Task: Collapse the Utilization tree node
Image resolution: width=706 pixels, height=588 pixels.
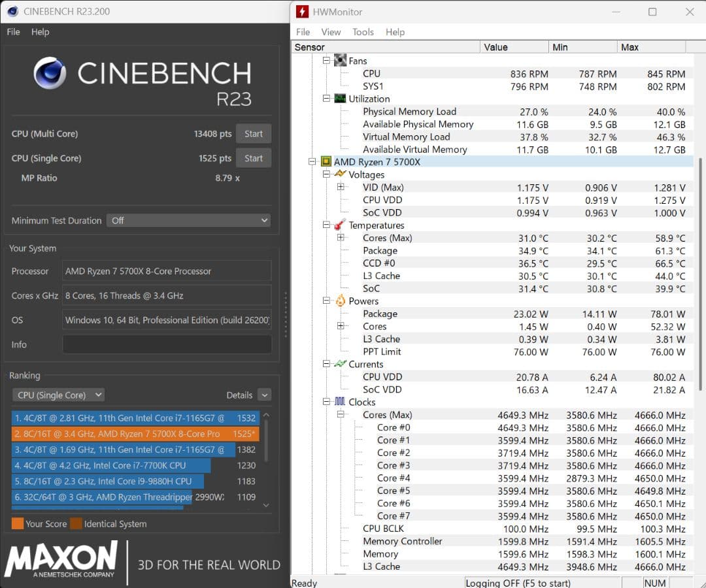Action: pos(326,99)
